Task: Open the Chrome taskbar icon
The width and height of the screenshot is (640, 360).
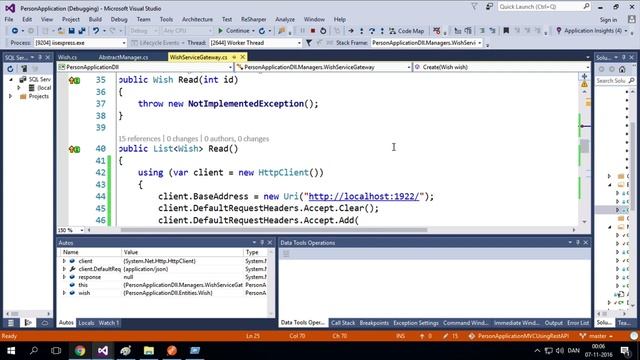Action: [80, 351]
